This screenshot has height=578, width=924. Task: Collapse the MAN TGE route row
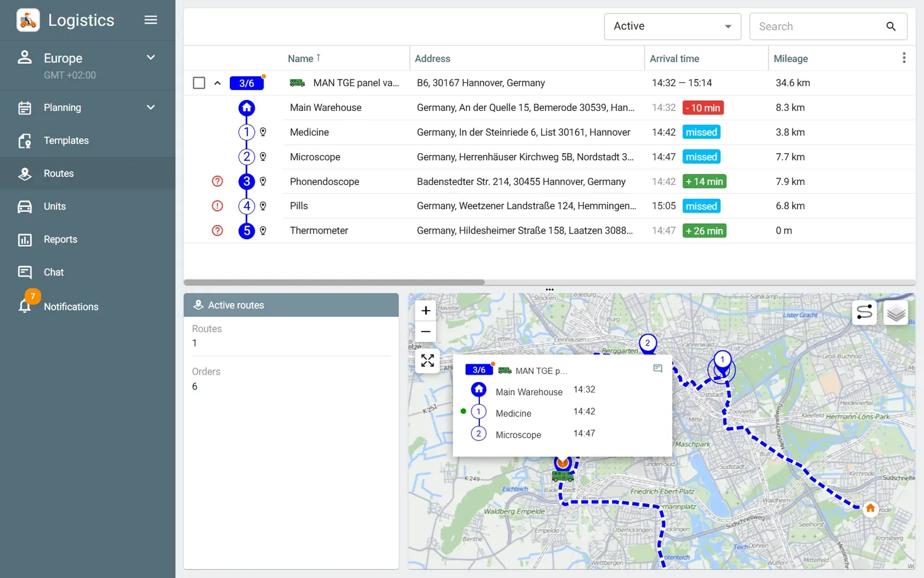217,83
